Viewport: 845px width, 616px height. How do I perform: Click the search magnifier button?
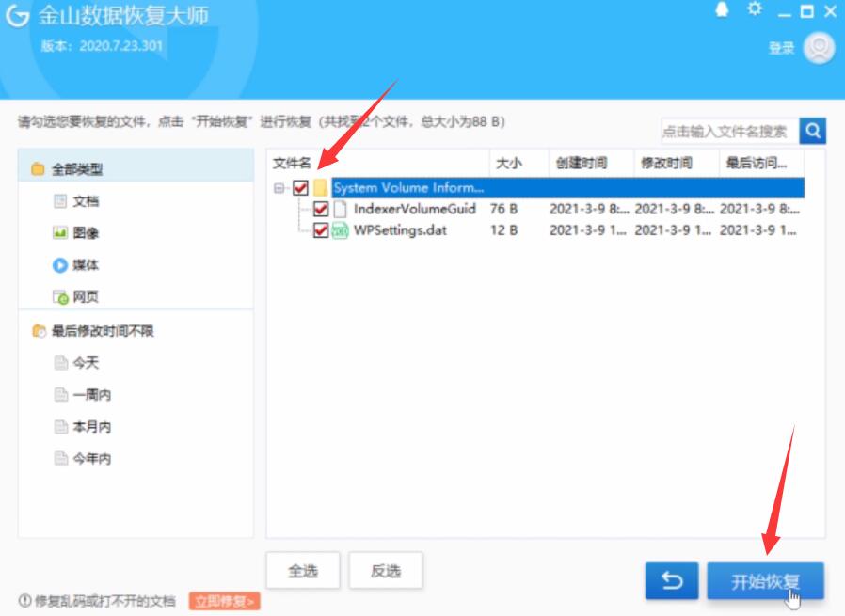(813, 131)
